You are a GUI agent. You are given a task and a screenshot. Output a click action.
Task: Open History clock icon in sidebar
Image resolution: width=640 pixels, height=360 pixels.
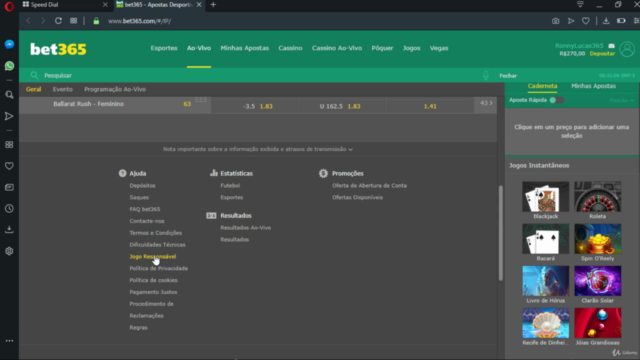click(9, 209)
